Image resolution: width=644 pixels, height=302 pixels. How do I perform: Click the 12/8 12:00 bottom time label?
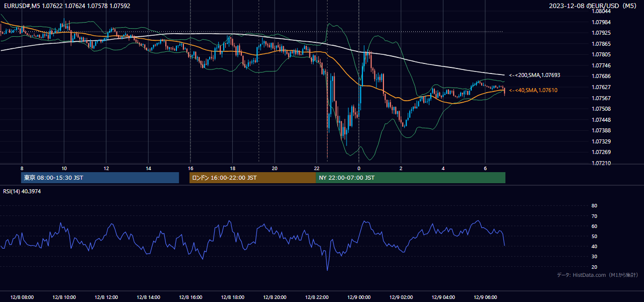pos(106,297)
